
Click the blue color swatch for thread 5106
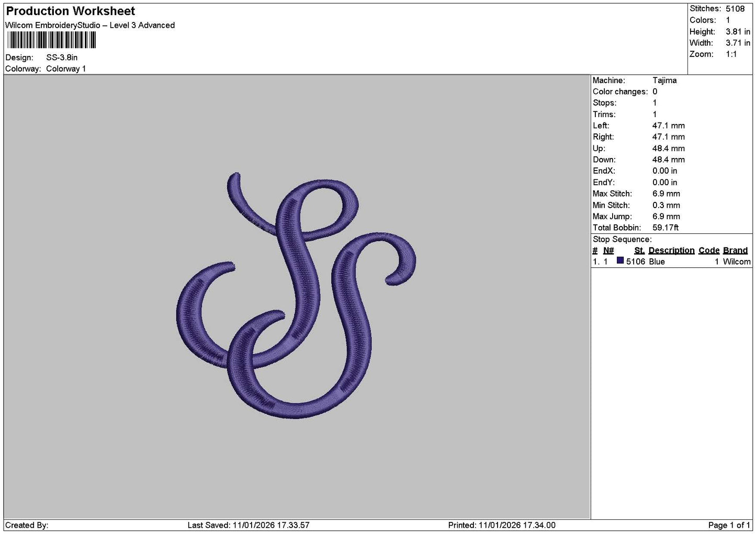(620, 261)
